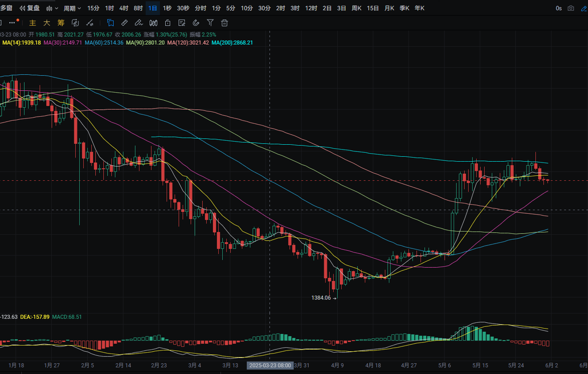Switch to the 15日 timeframe

point(373,8)
